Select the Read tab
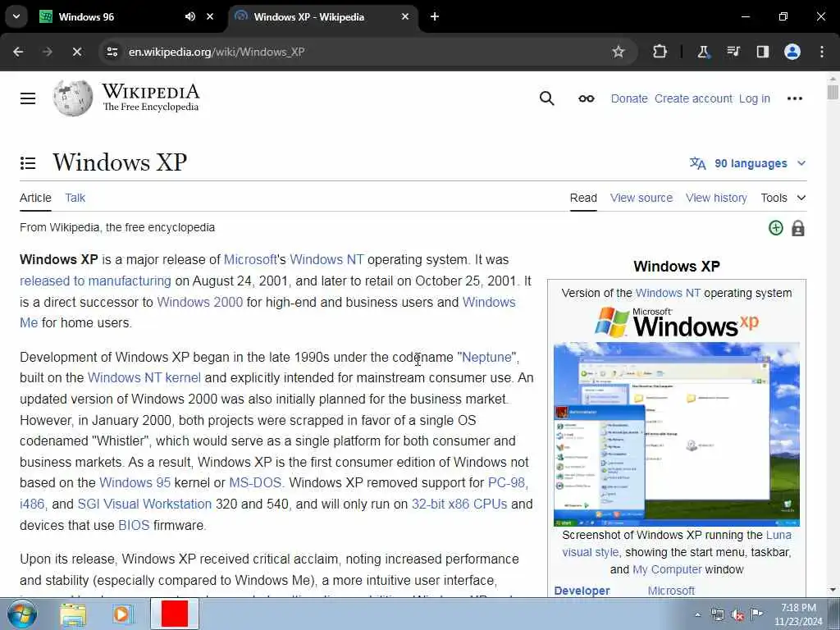The width and height of the screenshot is (840, 630). click(583, 198)
